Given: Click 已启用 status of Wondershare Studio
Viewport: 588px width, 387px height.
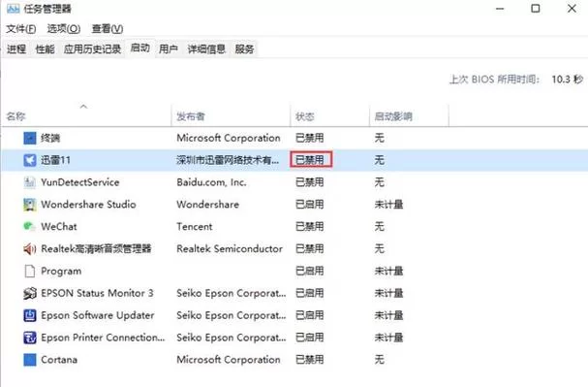Looking at the screenshot, I should point(310,205).
